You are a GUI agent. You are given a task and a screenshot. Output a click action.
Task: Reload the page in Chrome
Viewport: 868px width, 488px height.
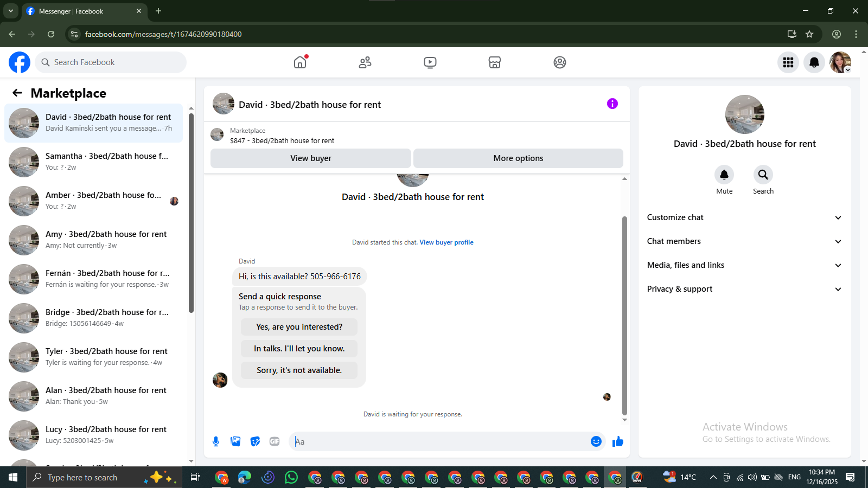pyautogui.click(x=51, y=34)
